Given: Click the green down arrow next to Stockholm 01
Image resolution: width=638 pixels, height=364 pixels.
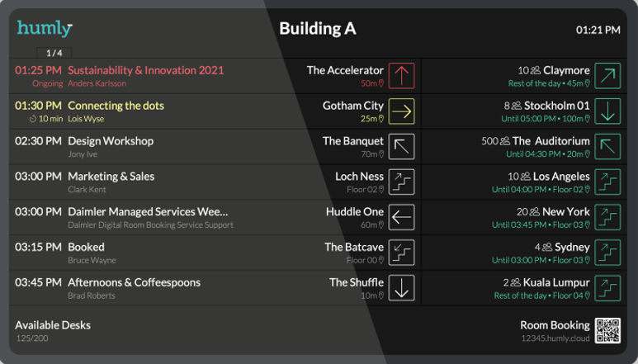Looking at the screenshot, I should click(607, 111).
